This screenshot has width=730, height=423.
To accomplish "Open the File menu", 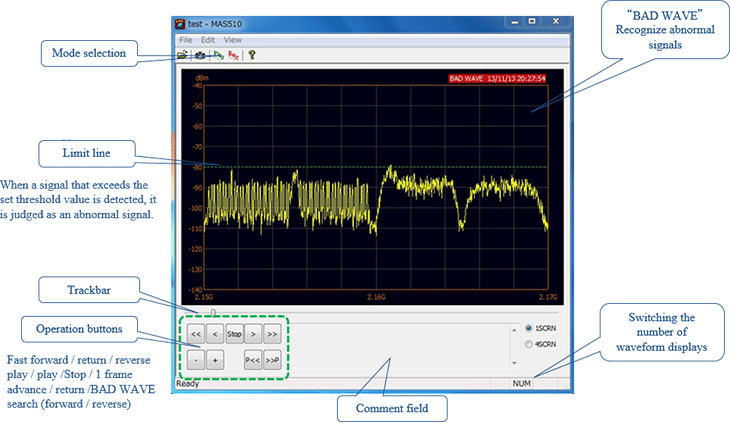I will click(185, 40).
